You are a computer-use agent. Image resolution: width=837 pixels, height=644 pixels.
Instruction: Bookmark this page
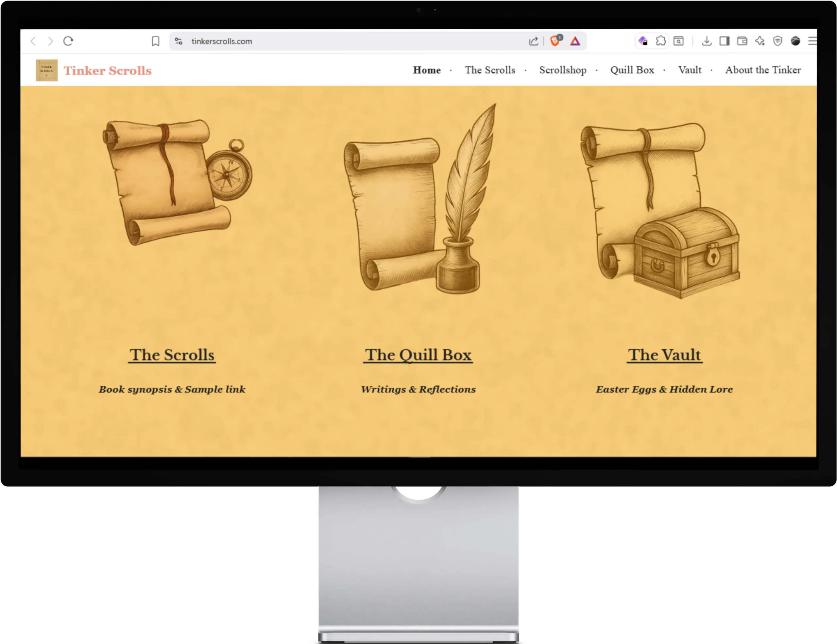point(155,41)
